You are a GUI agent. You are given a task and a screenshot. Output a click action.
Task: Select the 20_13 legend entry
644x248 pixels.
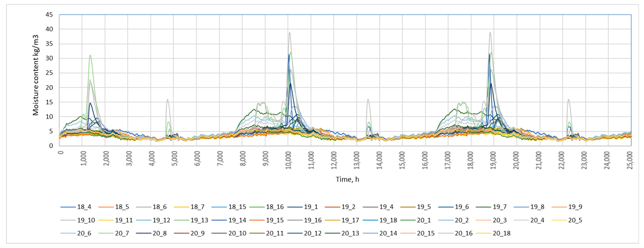pyautogui.click(x=350, y=233)
